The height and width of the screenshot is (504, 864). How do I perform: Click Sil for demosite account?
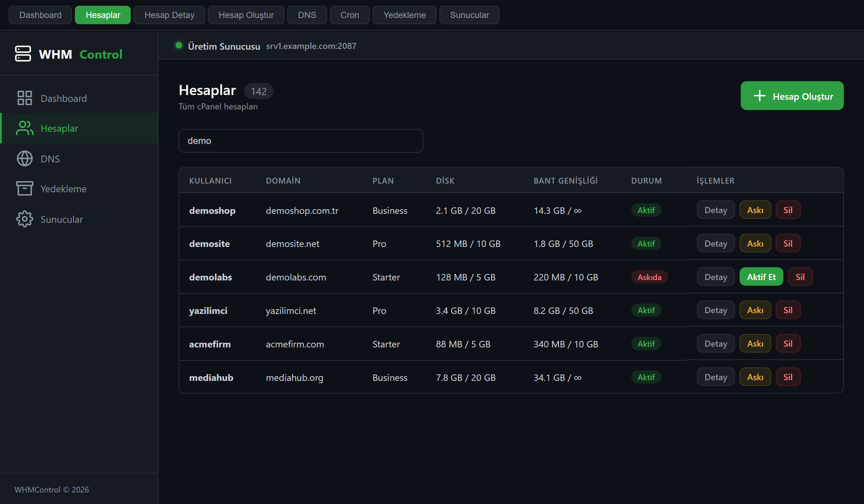[x=788, y=243]
